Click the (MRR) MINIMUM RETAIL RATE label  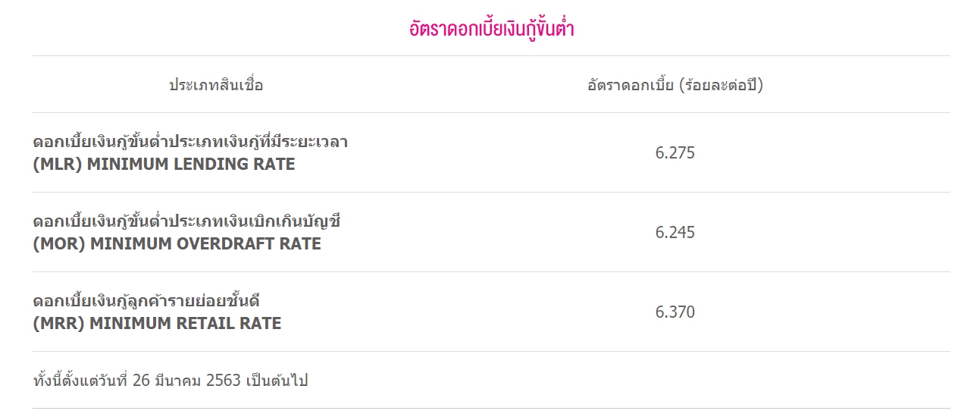click(x=158, y=323)
